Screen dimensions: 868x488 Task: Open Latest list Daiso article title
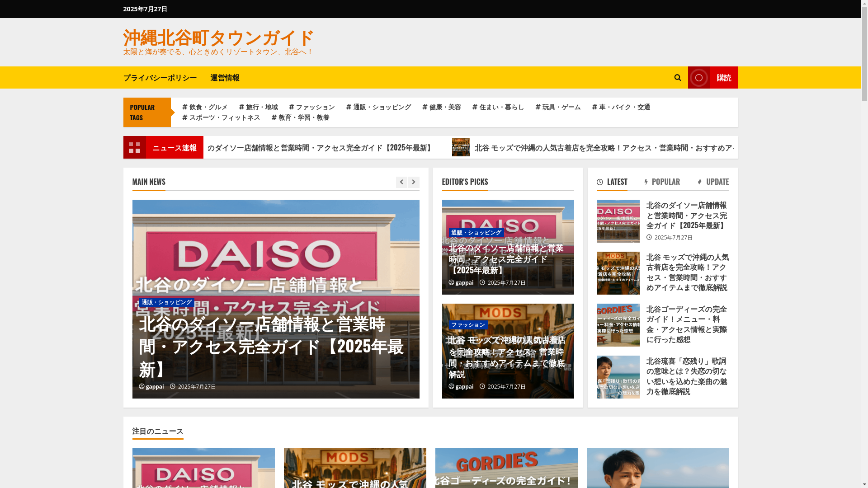point(687,215)
